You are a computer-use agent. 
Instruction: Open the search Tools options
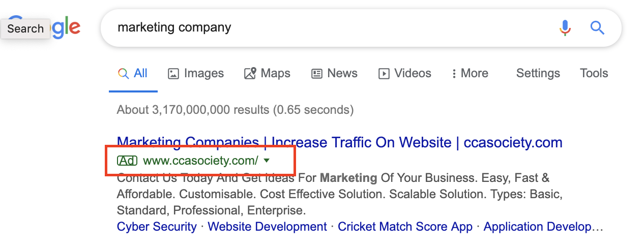point(594,73)
